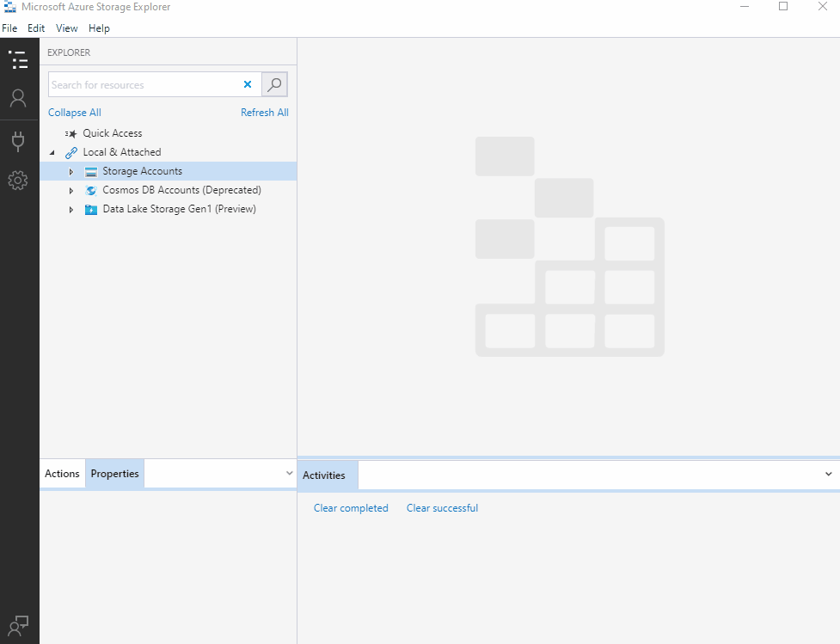The height and width of the screenshot is (644, 840).
Task: Click the search magnifier button
Action: tap(274, 84)
